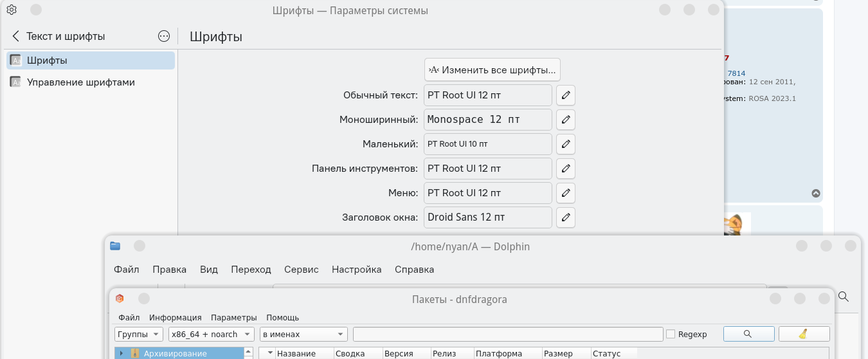
Task: Open the three-dots options menu in sidebar
Action: 164,37
